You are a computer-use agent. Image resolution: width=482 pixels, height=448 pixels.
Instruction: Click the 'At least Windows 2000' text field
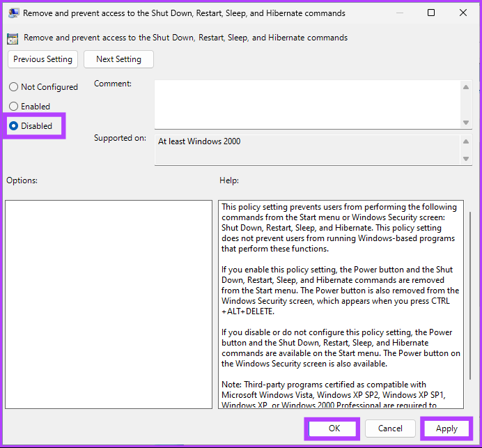pos(306,150)
